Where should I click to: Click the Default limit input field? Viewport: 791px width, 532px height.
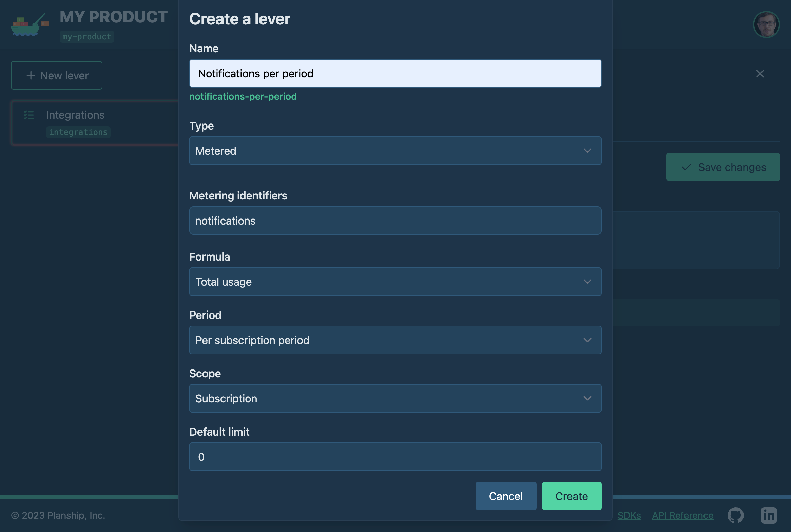pyautogui.click(x=394, y=457)
